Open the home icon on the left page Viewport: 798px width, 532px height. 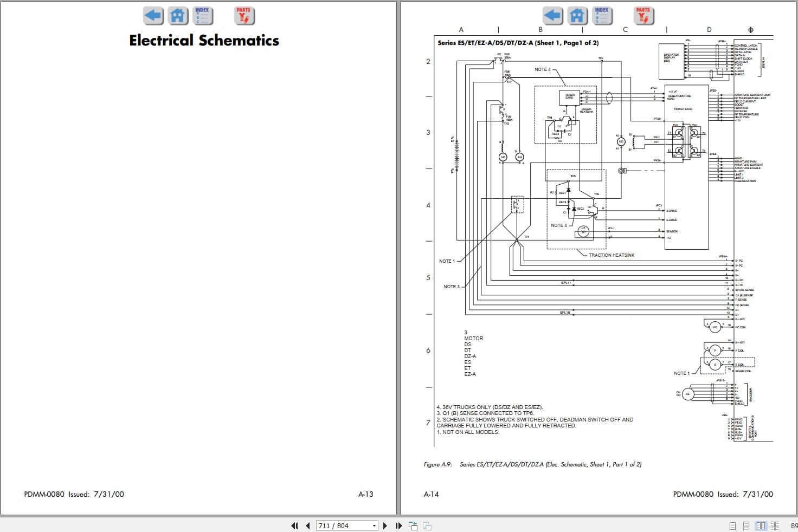pyautogui.click(x=178, y=16)
